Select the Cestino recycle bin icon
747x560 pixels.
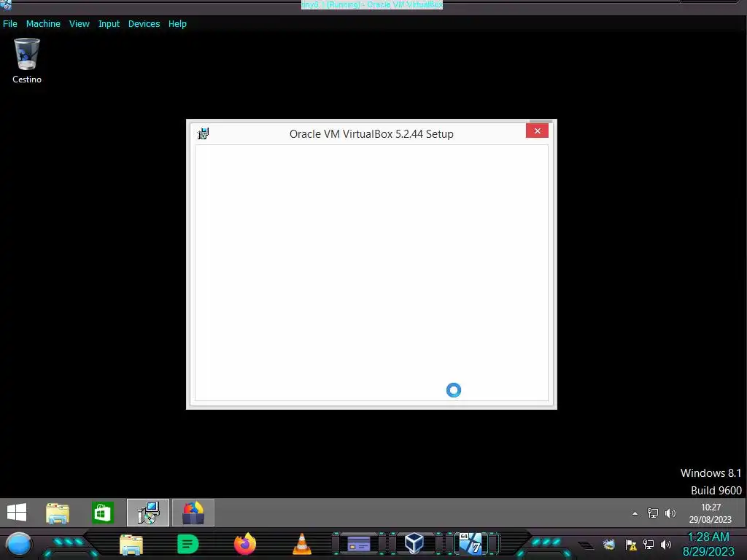tap(27, 61)
